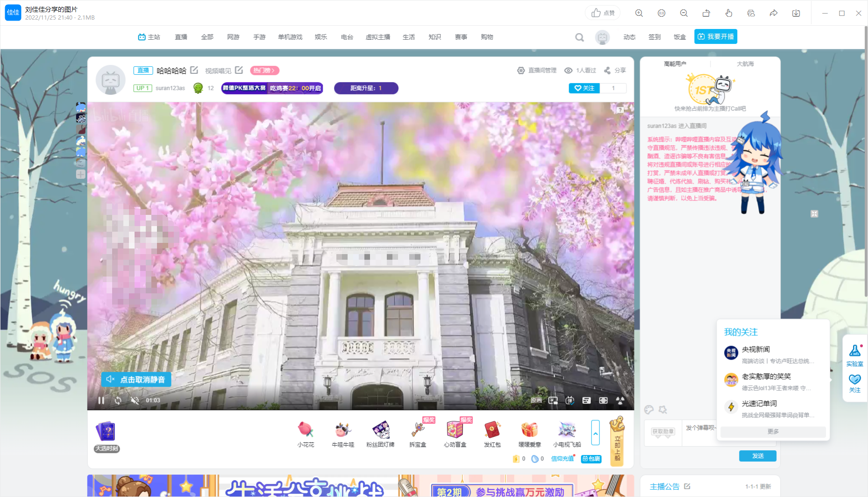The width and height of the screenshot is (868, 497).
Task: Open the 原画 quality selector
Action: click(536, 400)
